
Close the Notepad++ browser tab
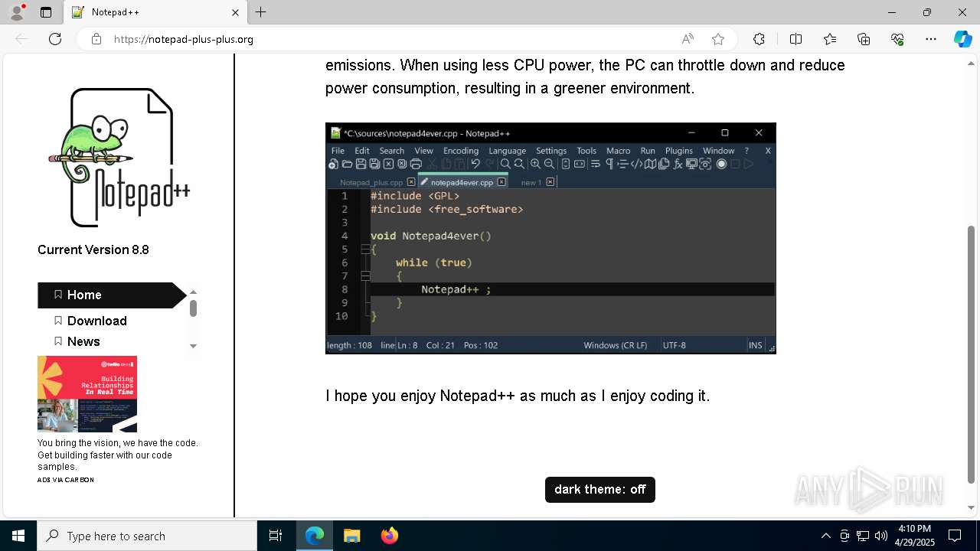coord(235,12)
